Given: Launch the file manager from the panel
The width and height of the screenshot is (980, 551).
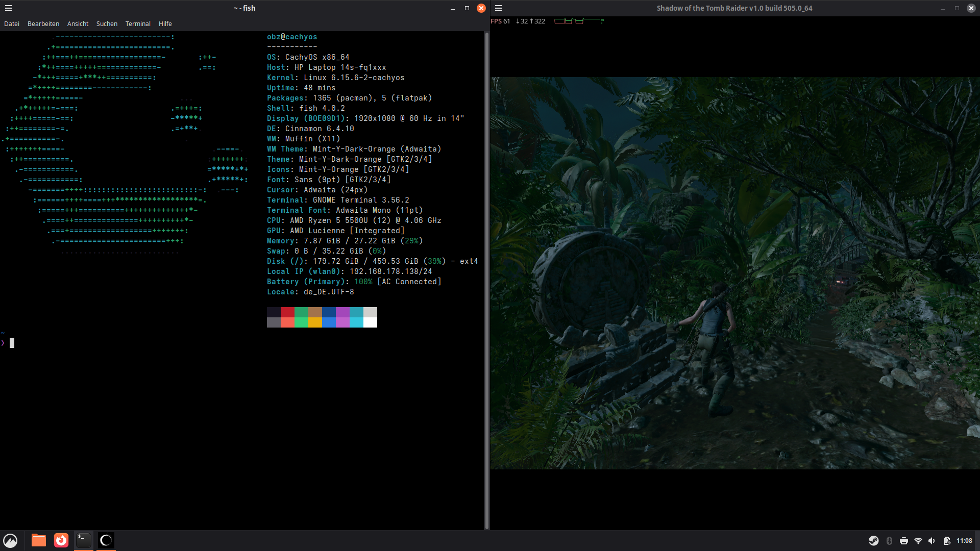Looking at the screenshot, I should 39,540.
